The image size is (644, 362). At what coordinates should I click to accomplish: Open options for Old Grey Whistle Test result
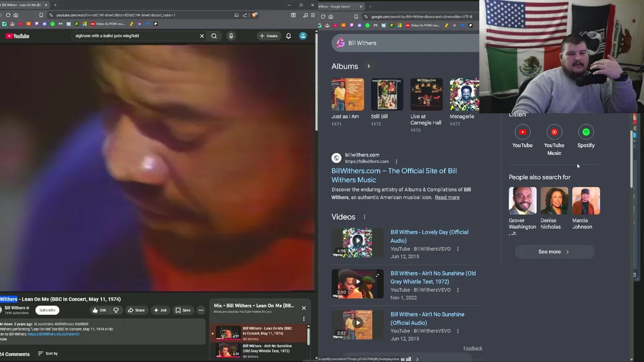coord(457,290)
